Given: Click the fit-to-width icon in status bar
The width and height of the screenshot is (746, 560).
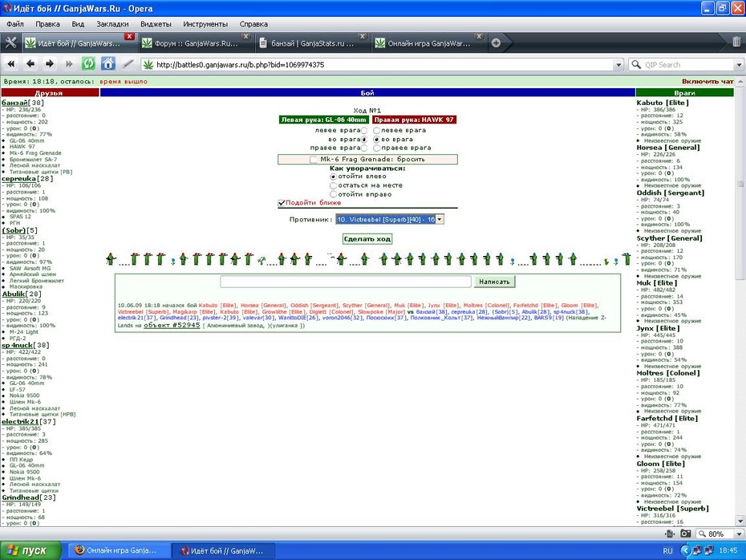Looking at the screenshot, I should (670, 534).
